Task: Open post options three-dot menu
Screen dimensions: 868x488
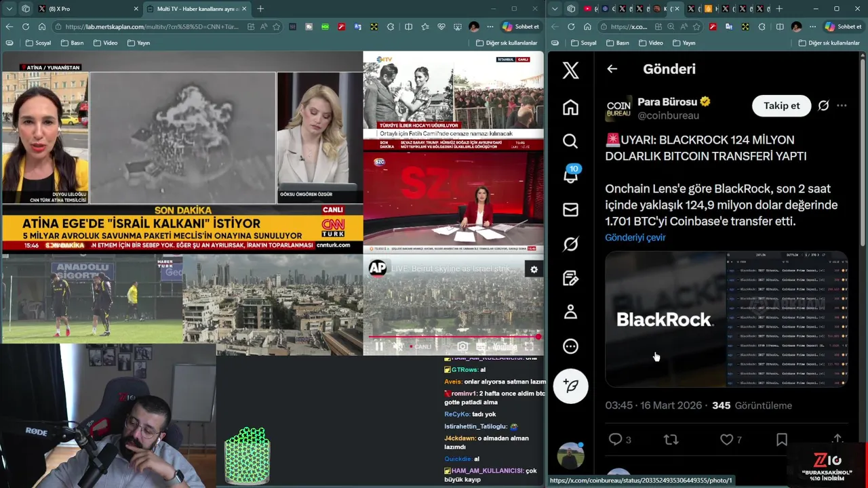Action: 842,106
